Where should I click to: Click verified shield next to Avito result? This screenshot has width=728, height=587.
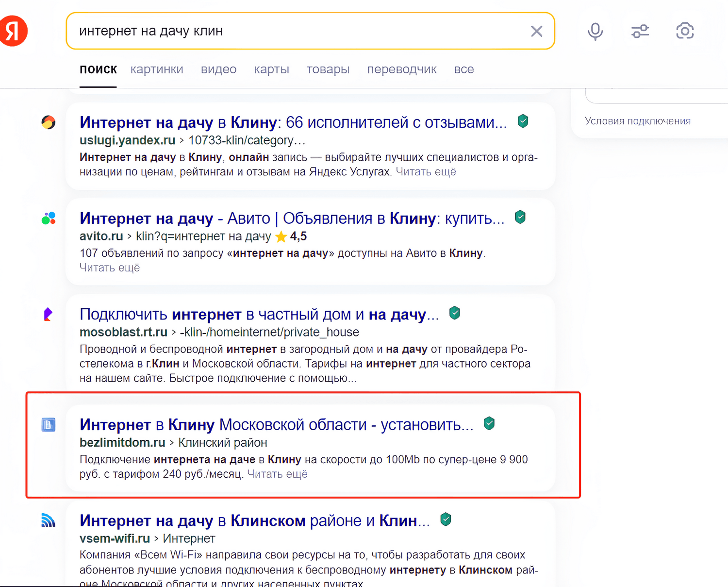520,217
